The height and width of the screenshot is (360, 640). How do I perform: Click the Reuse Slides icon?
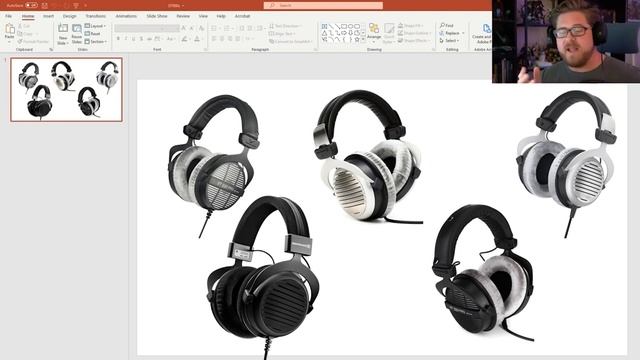77,29
